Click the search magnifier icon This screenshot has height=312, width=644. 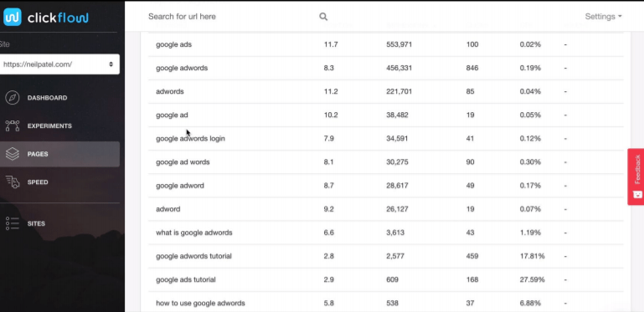(323, 17)
